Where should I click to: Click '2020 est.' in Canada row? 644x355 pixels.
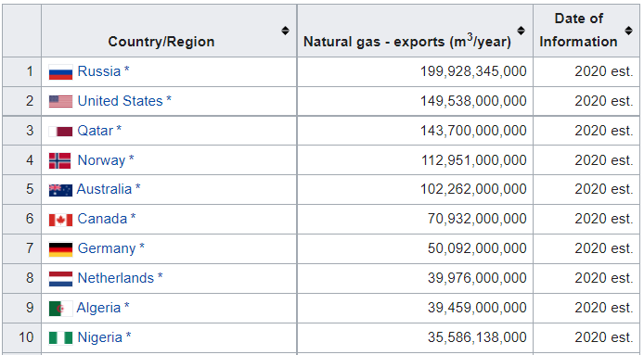point(604,219)
